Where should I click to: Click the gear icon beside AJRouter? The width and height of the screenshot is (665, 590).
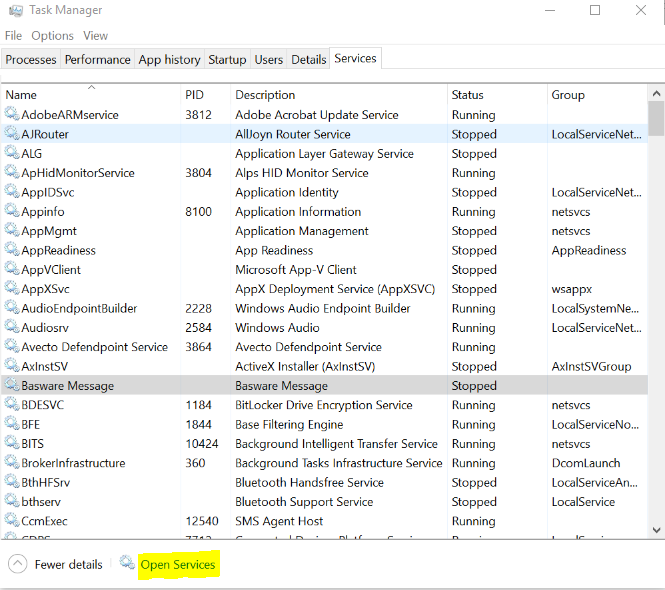(x=12, y=133)
